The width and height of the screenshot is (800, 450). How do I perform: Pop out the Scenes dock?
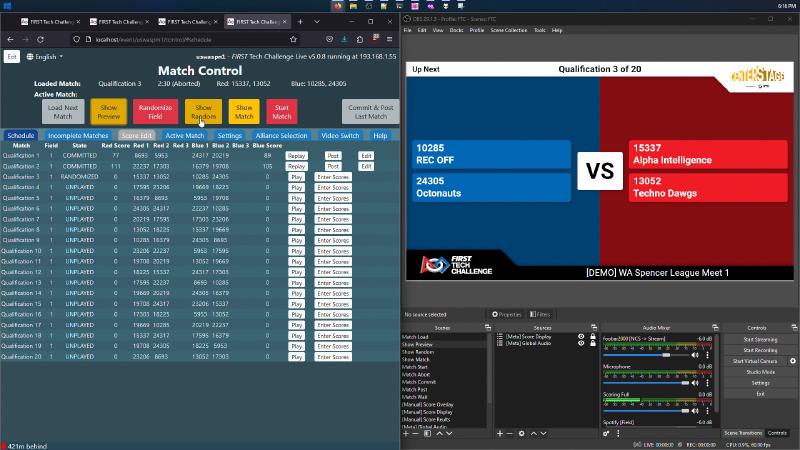tap(488, 328)
